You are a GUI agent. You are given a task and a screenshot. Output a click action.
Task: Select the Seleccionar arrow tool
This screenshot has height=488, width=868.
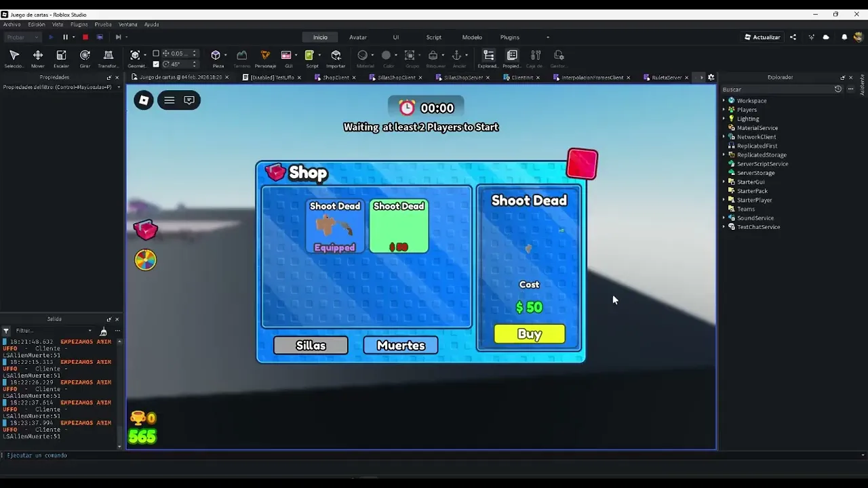click(14, 58)
